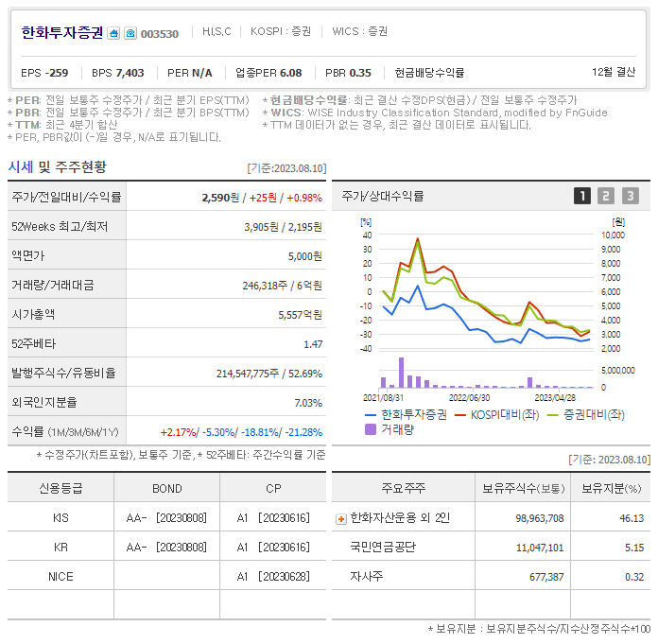Screen dimensions: 658x644
Task: Switch to chart tab 3
Action: (630, 196)
